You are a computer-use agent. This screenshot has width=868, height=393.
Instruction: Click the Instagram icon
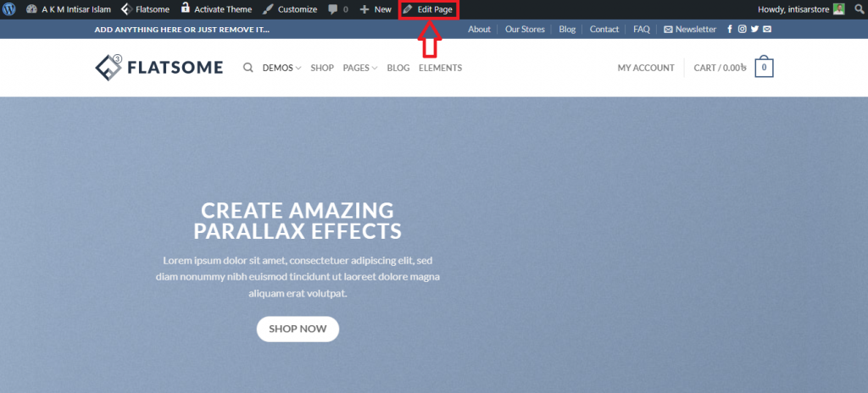click(x=743, y=30)
